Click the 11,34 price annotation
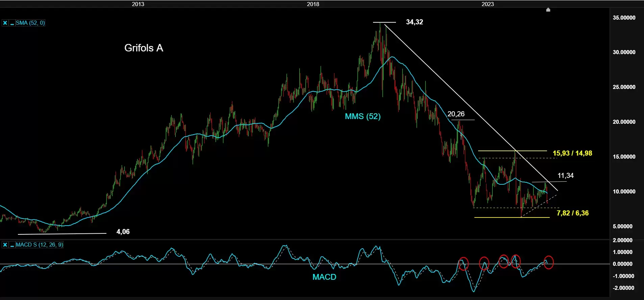Screen dimensions: 644x300 566,176
